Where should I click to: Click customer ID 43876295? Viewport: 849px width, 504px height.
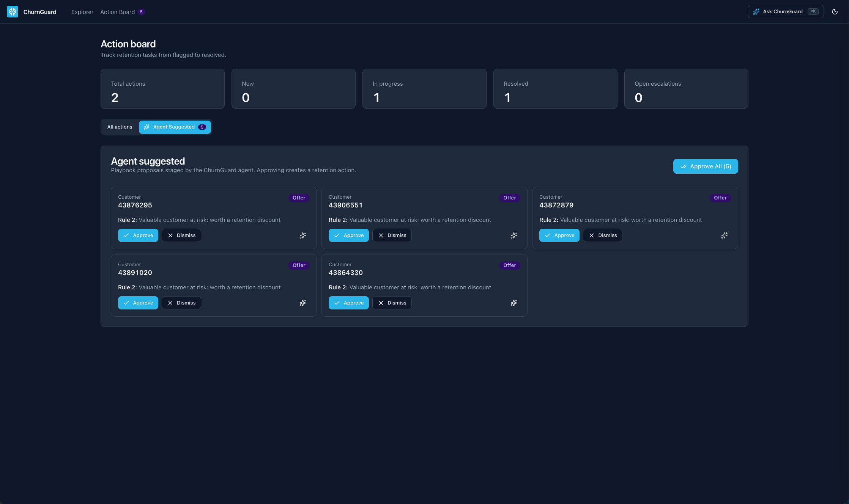(135, 205)
